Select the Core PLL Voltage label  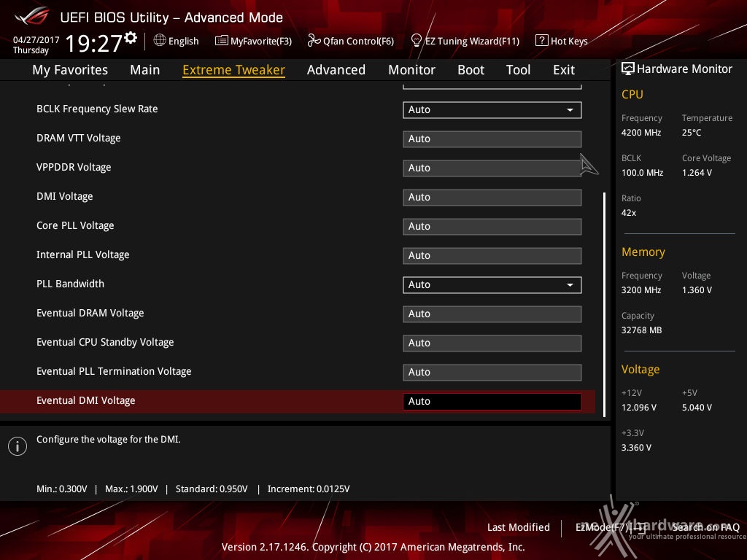pos(75,225)
